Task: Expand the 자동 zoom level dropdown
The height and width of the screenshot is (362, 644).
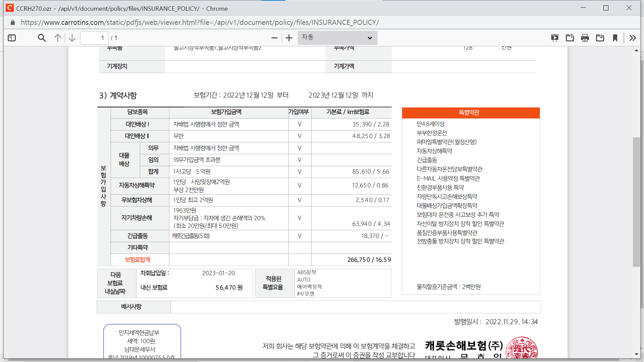Action: coord(337,38)
